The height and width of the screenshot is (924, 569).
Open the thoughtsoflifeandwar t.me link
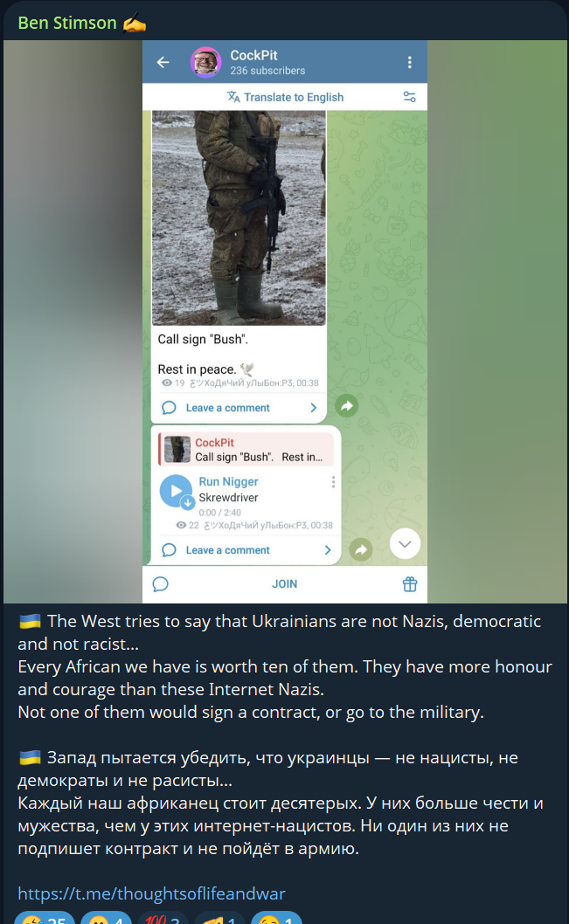tap(151, 893)
